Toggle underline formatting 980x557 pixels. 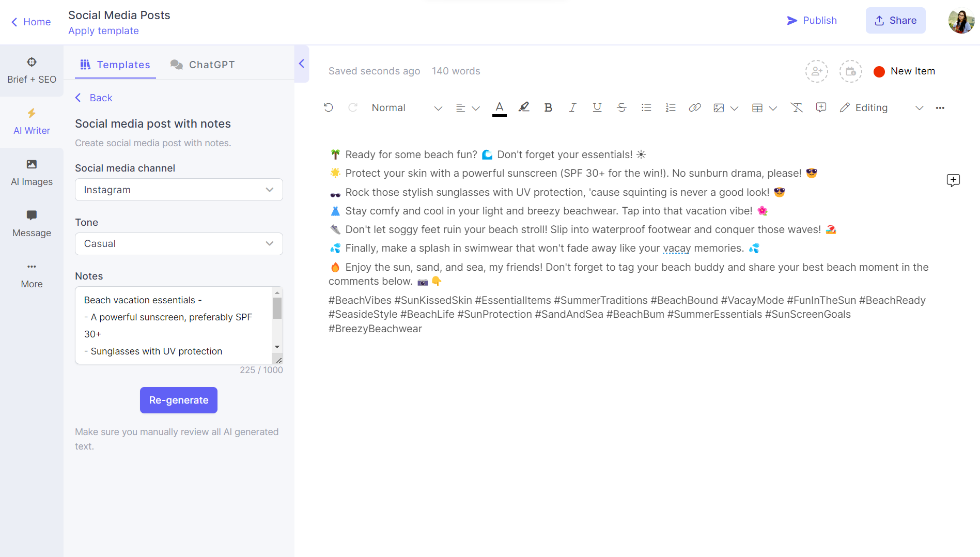pos(597,107)
